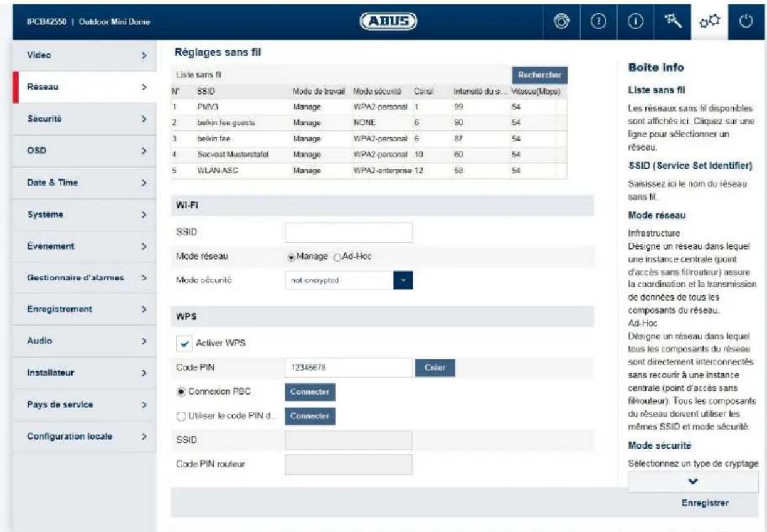Expand info box down arrow

(693, 482)
